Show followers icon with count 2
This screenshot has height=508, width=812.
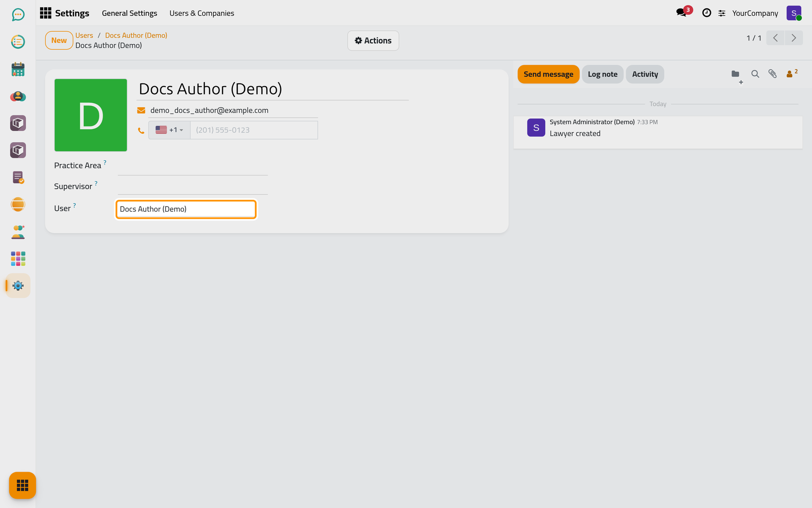click(792, 74)
